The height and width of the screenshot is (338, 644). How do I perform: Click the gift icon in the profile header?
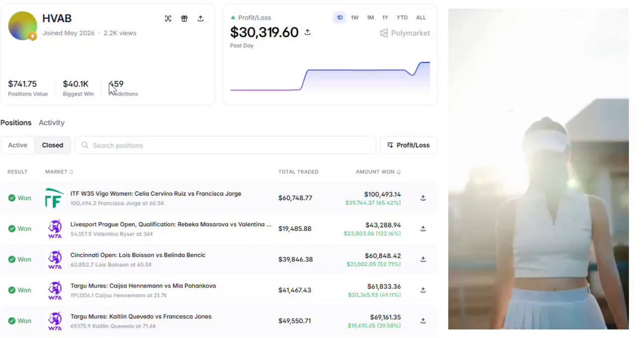tap(184, 19)
